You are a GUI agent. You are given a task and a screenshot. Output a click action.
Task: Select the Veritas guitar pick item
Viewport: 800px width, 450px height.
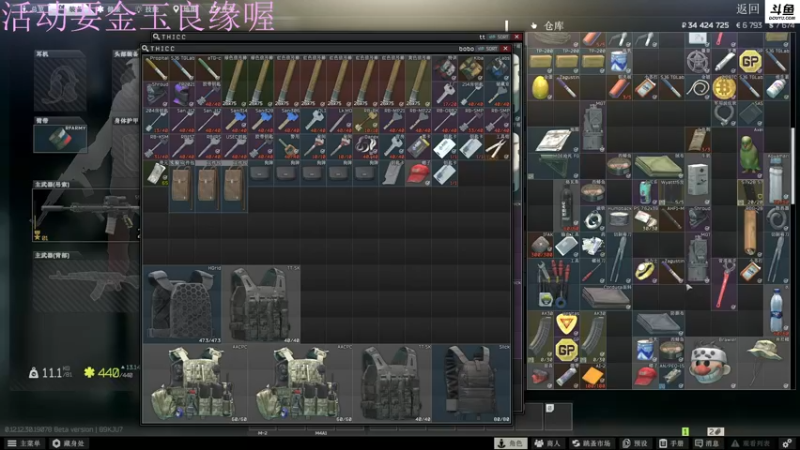pyautogui.click(x=567, y=323)
